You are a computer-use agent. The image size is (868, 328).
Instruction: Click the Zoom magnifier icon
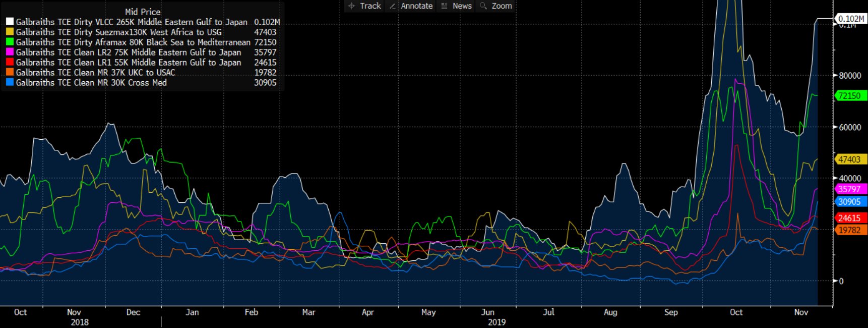[483, 6]
